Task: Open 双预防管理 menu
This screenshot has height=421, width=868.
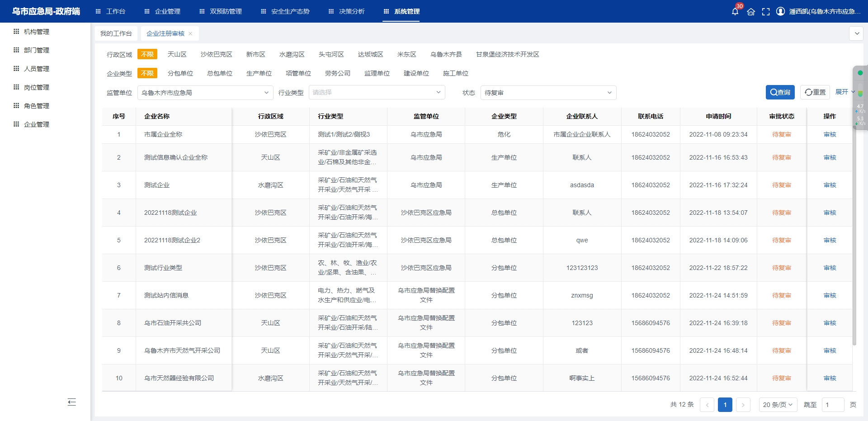Action: click(x=221, y=11)
